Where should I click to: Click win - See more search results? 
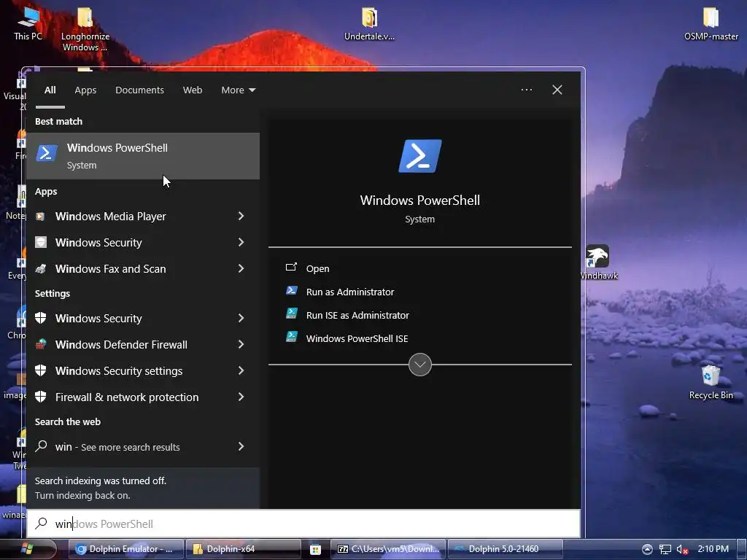pos(117,447)
